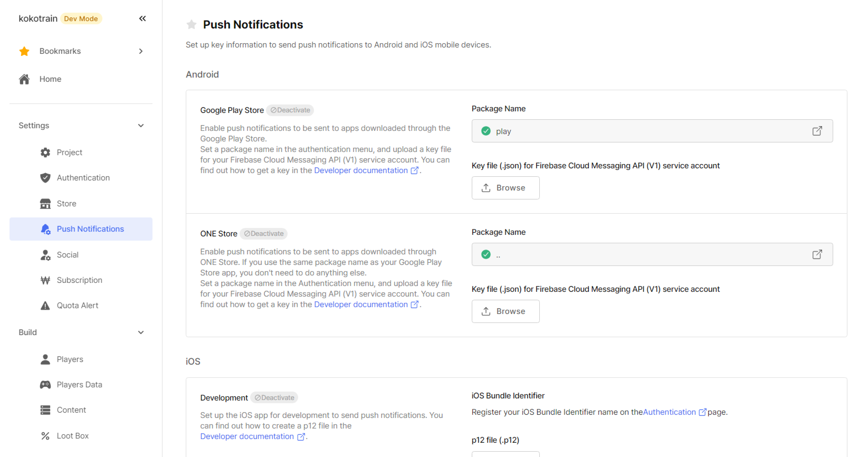868x457 pixels.
Task: Open Players Data under Build
Action: click(x=81, y=385)
